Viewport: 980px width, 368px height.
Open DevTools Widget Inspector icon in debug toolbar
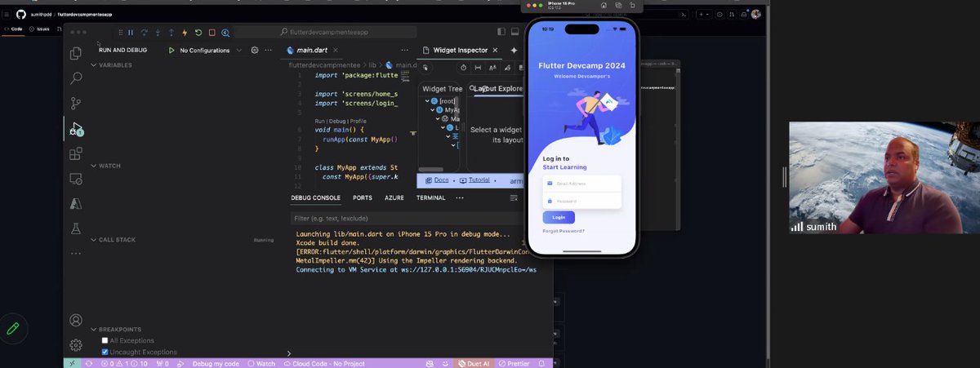click(225, 33)
